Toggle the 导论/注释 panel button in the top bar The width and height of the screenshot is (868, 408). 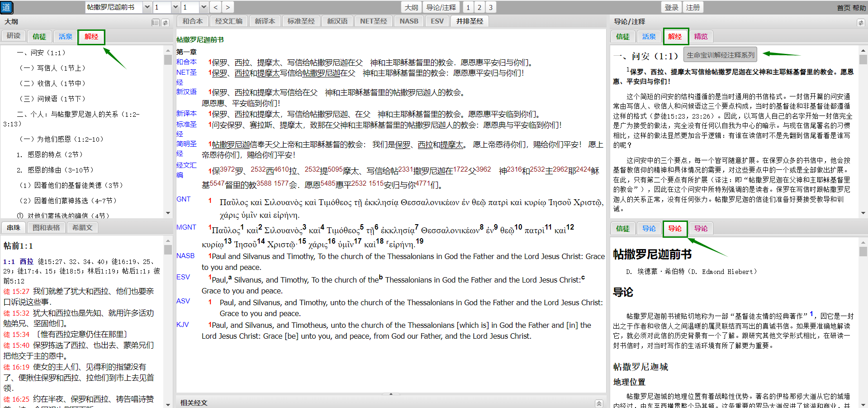(441, 7)
